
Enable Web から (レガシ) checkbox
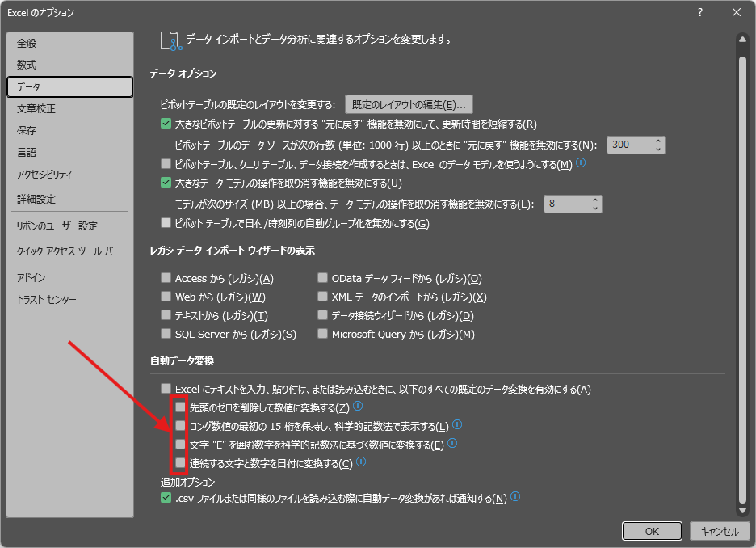(166, 296)
